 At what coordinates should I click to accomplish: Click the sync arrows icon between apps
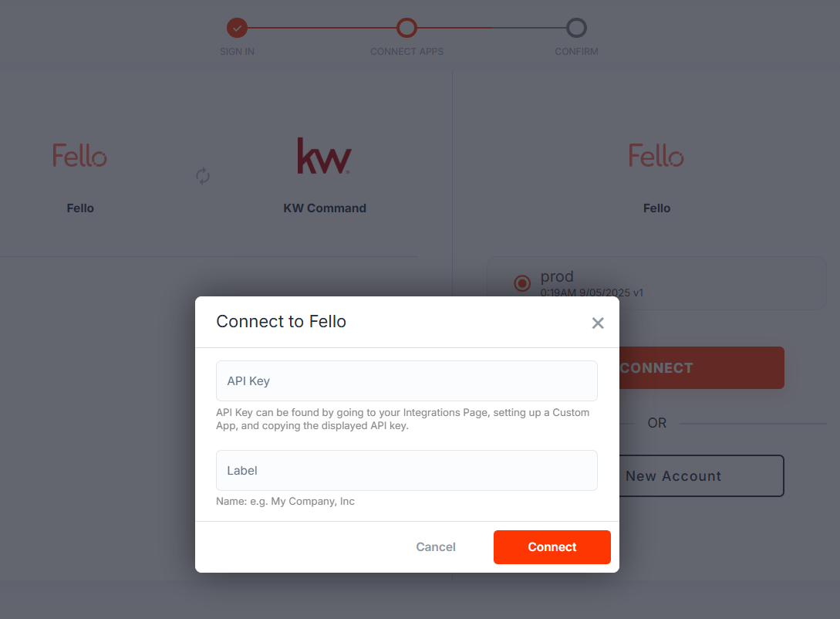pos(203,176)
